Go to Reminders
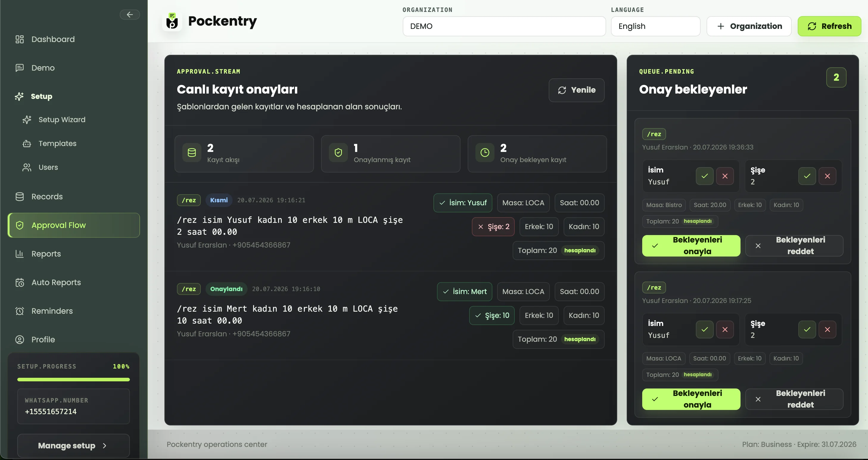This screenshot has width=868, height=460. coord(74,311)
